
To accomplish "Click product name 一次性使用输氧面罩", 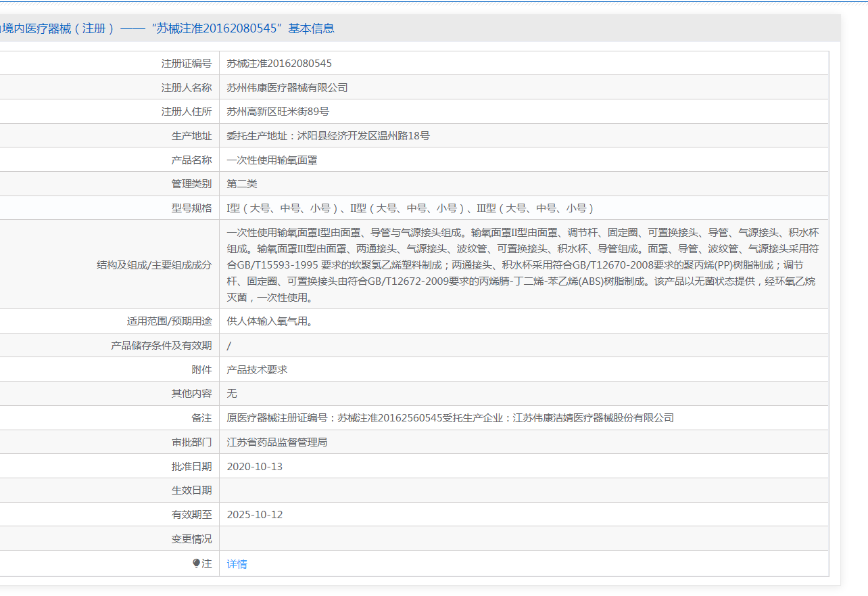I will tap(272, 160).
